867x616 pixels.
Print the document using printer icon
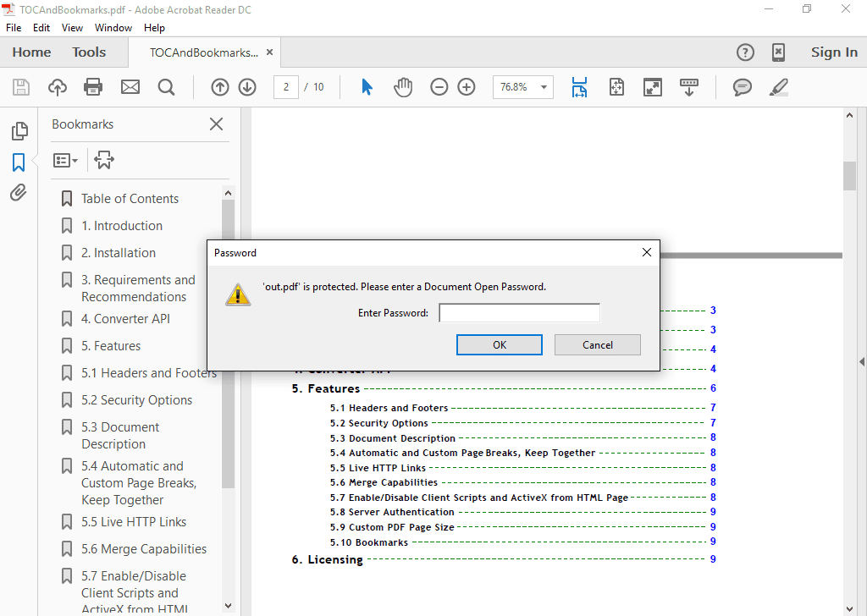point(93,87)
